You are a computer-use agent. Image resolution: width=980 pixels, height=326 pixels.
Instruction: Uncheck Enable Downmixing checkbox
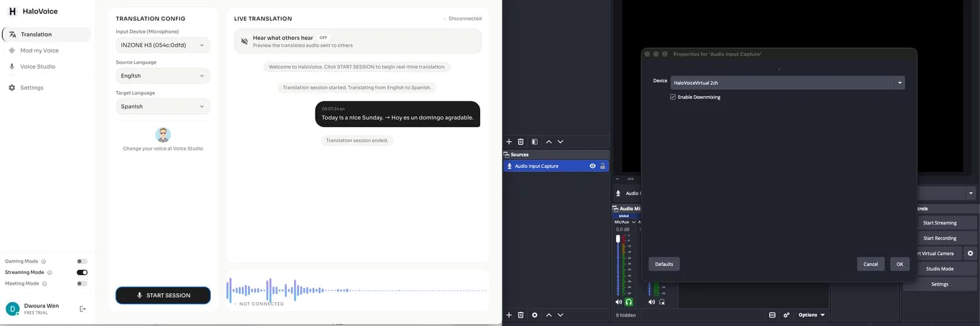pyautogui.click(x=673, y=97)
